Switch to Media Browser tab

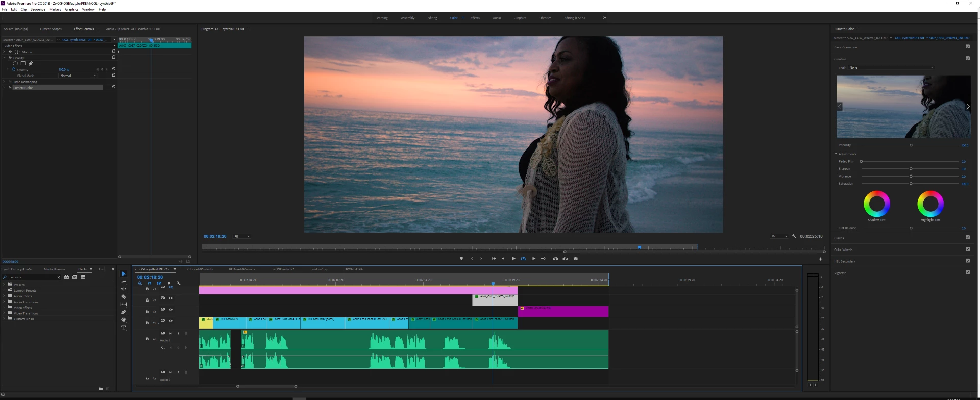(55, 269)
